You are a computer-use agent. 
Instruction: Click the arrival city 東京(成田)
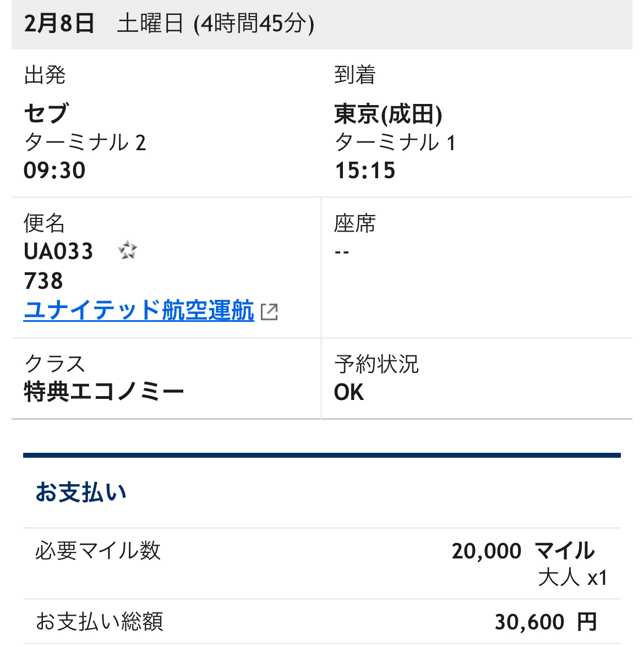pos(388,114)
